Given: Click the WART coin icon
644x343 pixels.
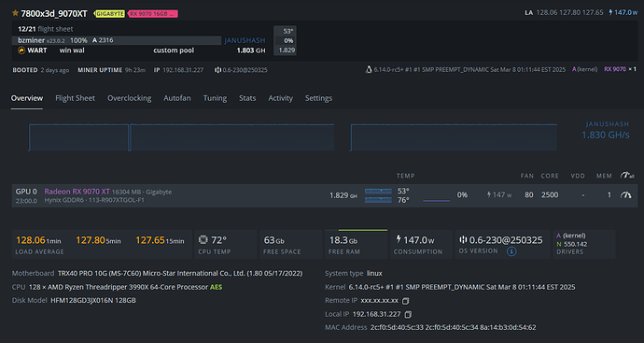Looking at the screenshot, I should pyautogui.click(x=21, y=50).
